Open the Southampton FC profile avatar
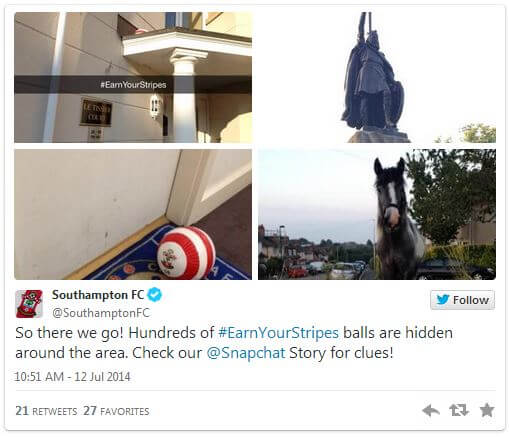This screenshot has width=509, height=437. [29, 304]
